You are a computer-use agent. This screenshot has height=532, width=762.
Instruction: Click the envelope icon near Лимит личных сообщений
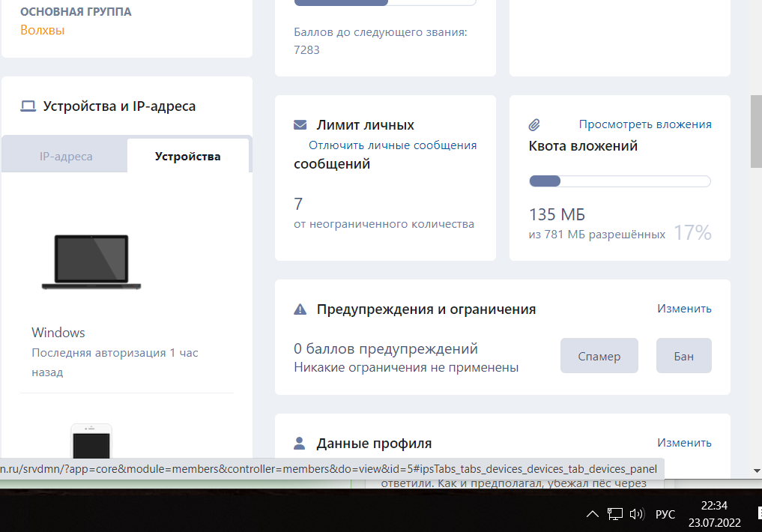click(x=300, y=125)
